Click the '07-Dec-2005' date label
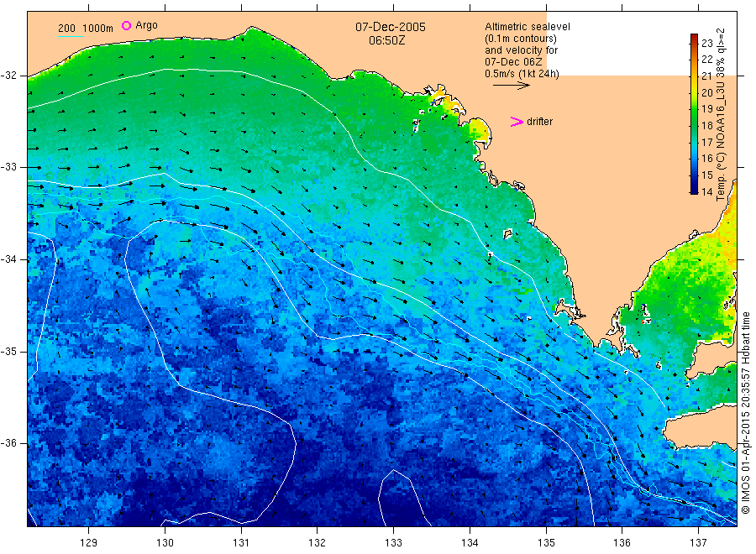756x554 pixels. tap(391, 27)
